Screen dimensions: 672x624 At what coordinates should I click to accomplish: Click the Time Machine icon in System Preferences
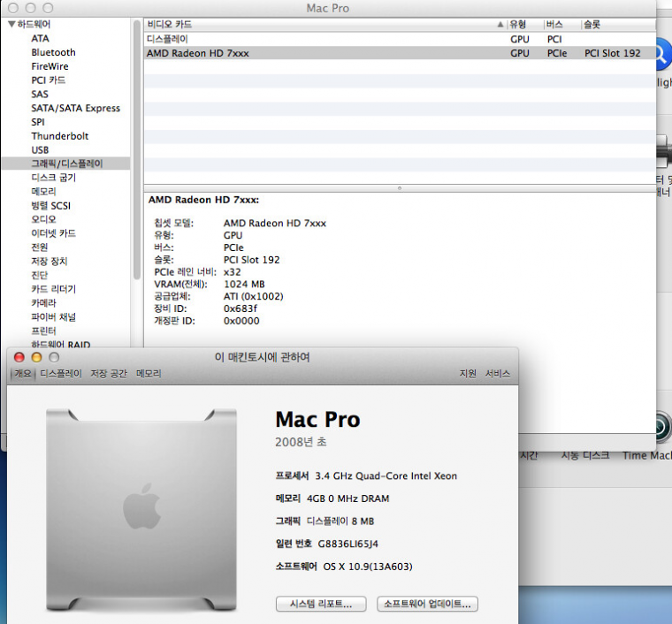pos(663,428)
